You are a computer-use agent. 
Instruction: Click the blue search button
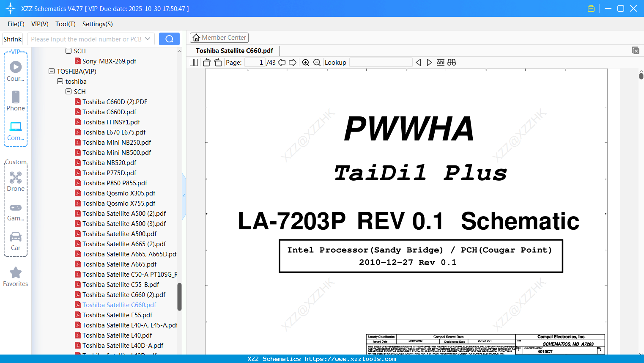pyautogui.click(x=169, y=39)
